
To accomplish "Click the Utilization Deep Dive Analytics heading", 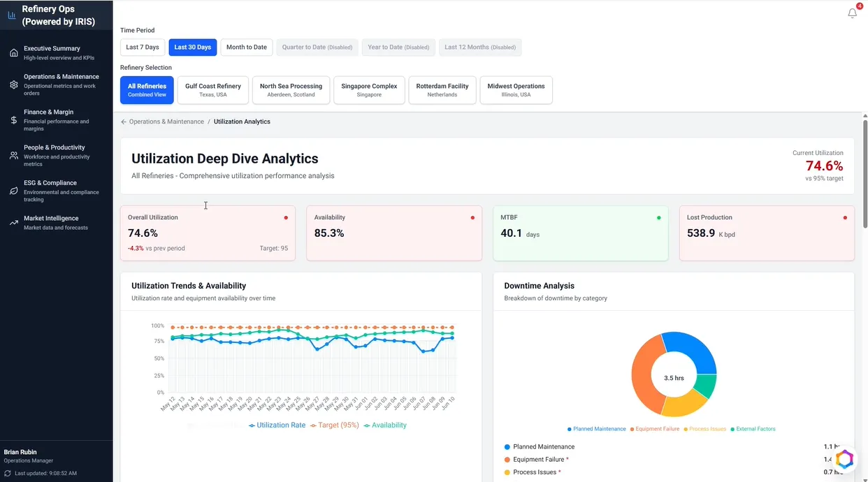I will coord(225,159).
